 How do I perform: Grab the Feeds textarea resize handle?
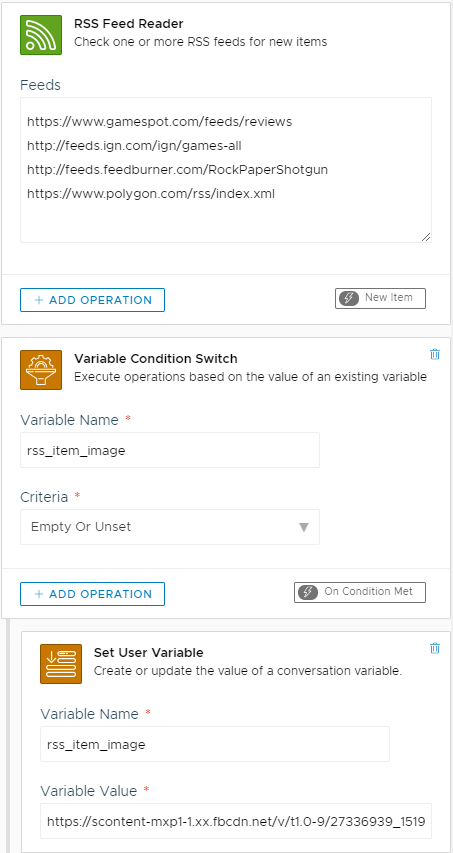pos(426,237)
